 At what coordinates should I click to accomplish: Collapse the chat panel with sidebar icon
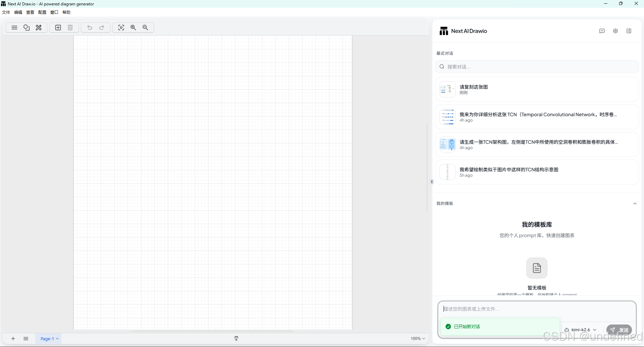coord(629,31)
